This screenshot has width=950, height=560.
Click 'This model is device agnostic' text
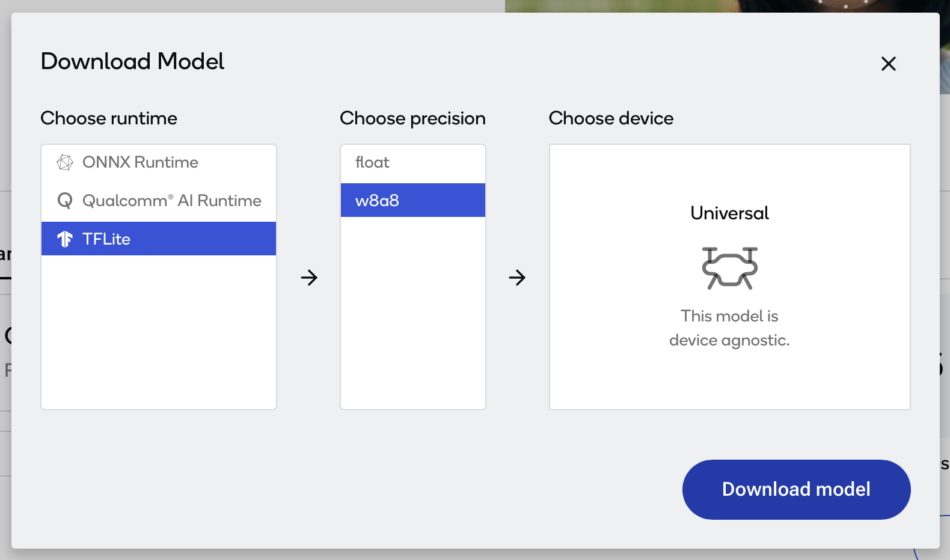[x=729, y=328]
